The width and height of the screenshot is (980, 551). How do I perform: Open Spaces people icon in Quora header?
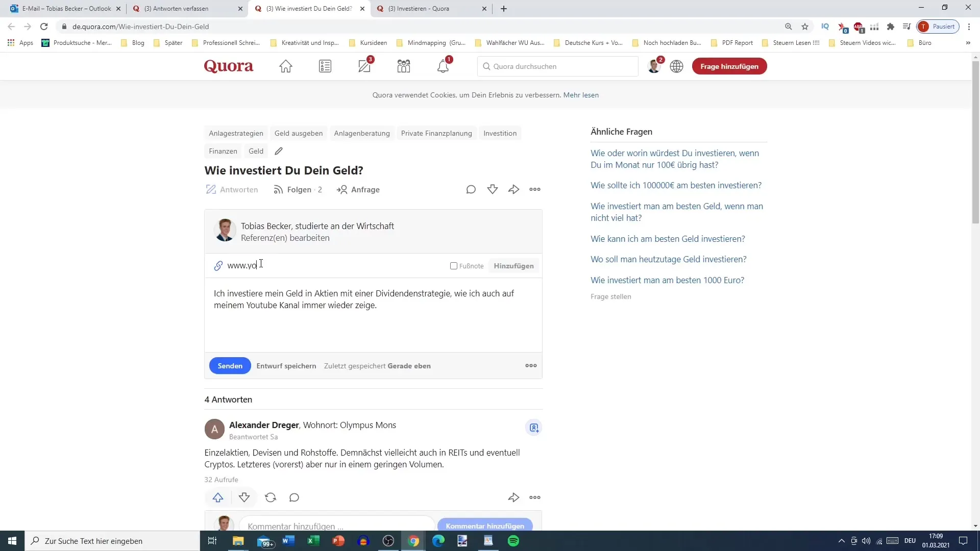point(404,66)
